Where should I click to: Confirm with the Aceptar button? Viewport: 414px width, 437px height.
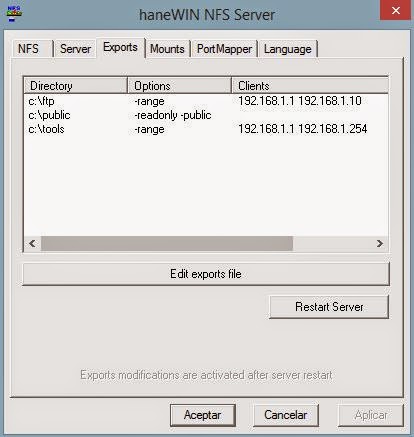click(202, 415)
